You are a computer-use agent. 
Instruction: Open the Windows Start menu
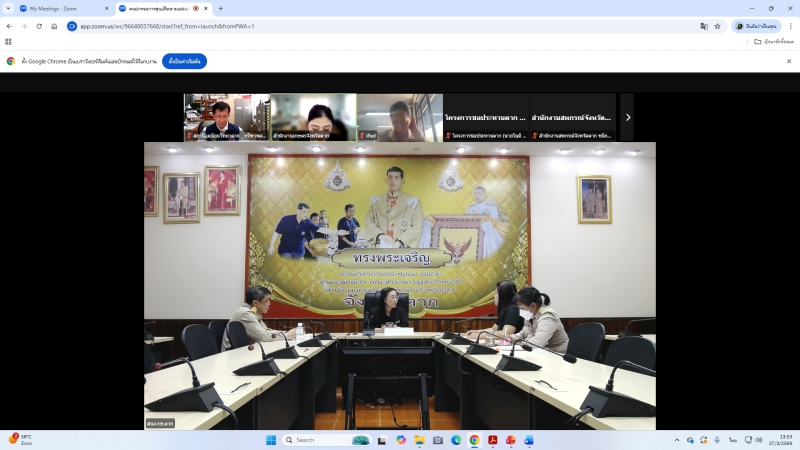tap(270, 440)
